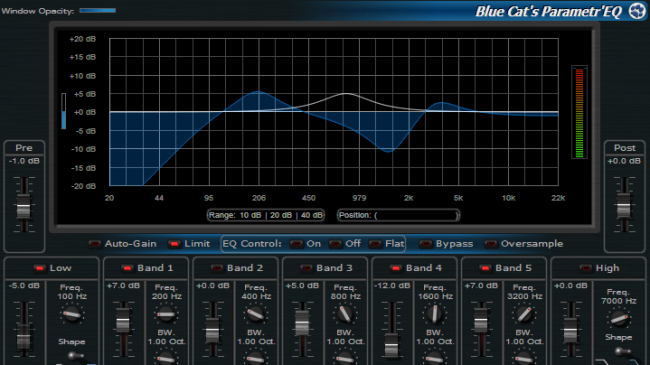
Task: Turn EQ Control On
Action: coord(296,244)
